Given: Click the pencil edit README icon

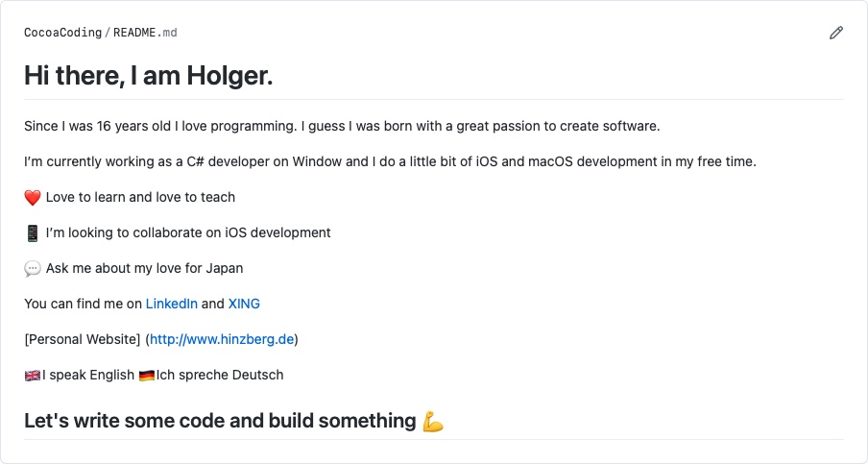Looking at the screenshot, I should click(836, 33).
